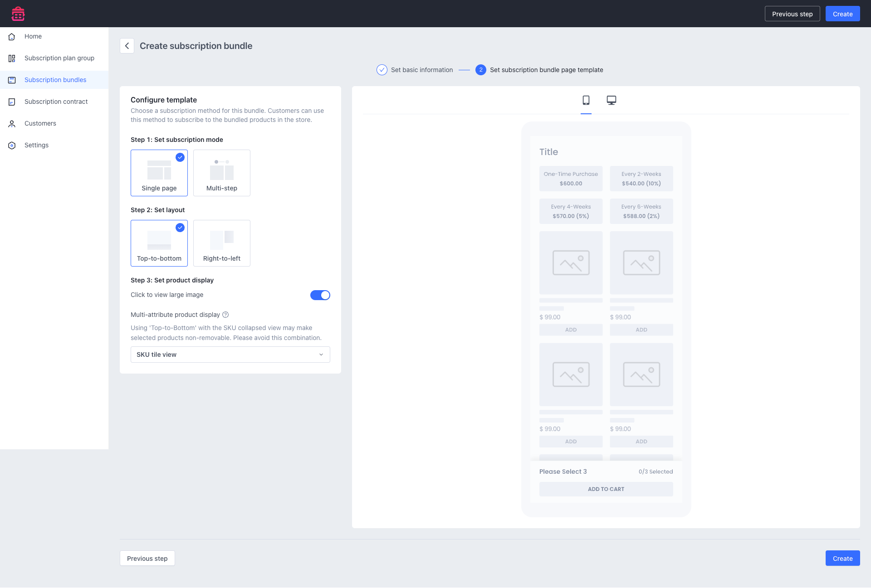Switch preview to desktop monitor icon
Viewport: 871px width, 588px height.
click(612, 100)
